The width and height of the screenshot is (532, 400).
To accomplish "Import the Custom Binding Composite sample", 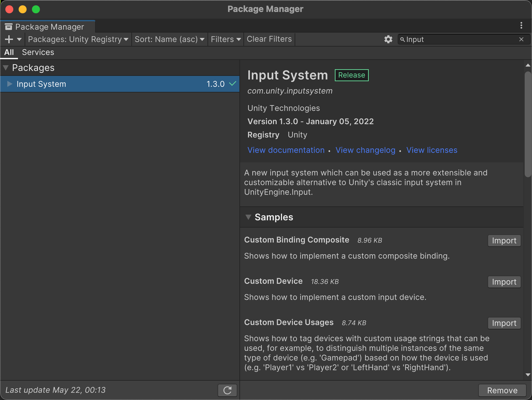I will tap(504, 241).
